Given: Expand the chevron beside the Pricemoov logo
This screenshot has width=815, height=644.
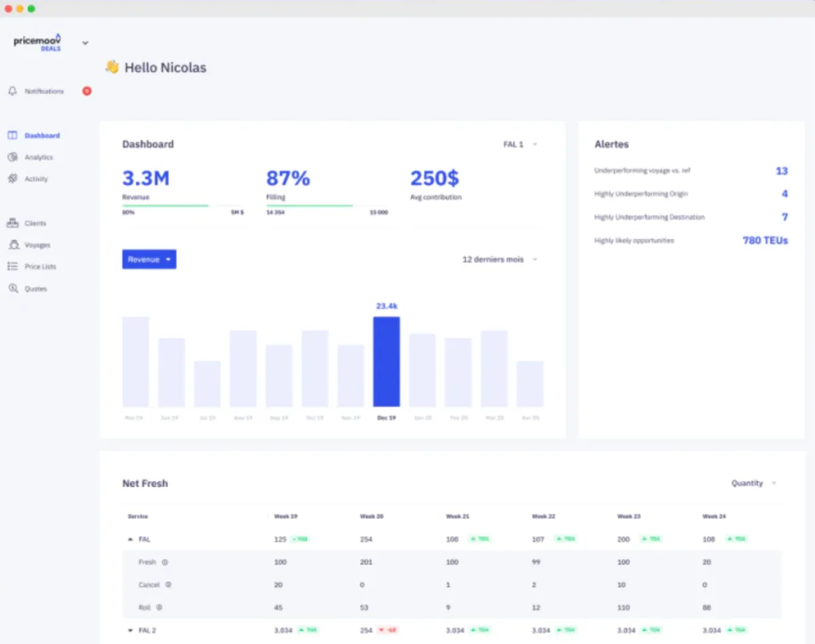Looking at the screenshot, I should (x=85, y=43).
